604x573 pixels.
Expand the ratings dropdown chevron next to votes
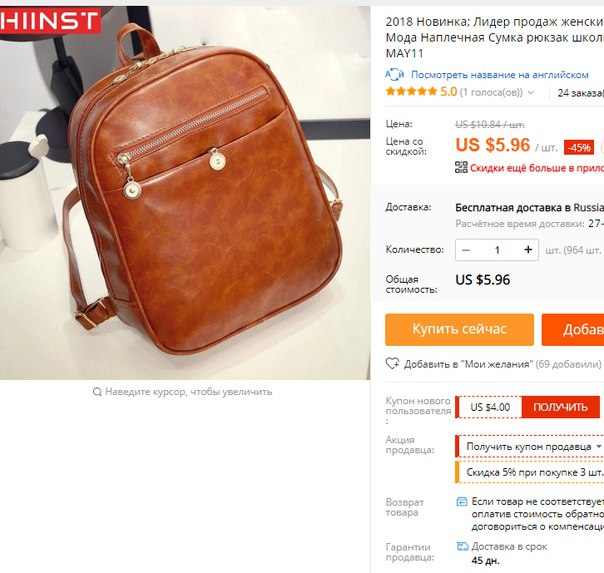(531, 92)
